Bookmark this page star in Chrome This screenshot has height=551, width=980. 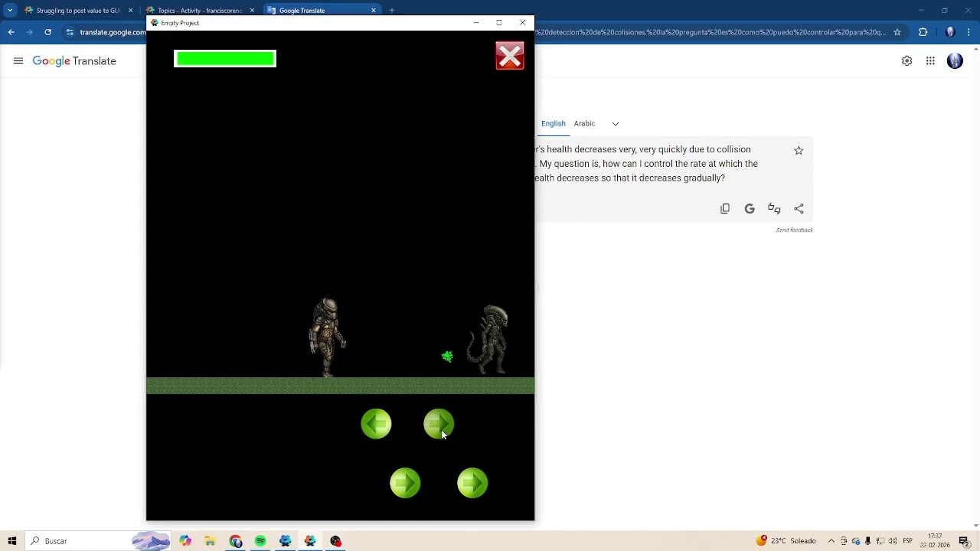tap(897, 32)
